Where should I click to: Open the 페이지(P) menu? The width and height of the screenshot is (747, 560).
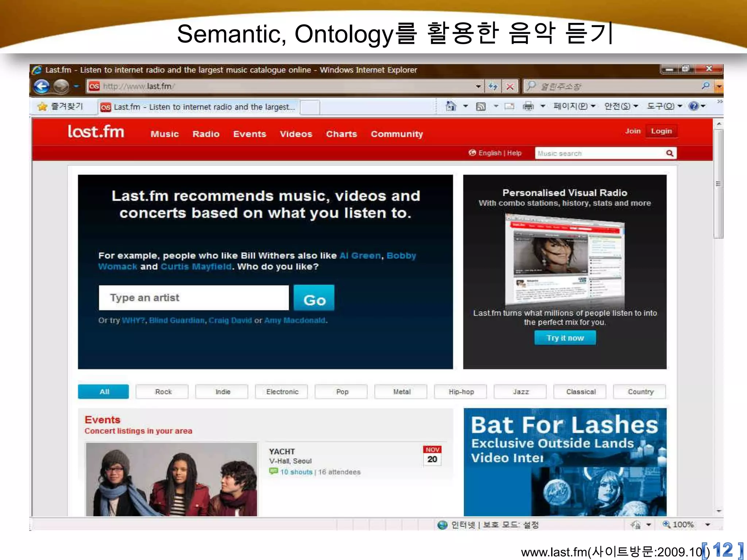(574, 106)
